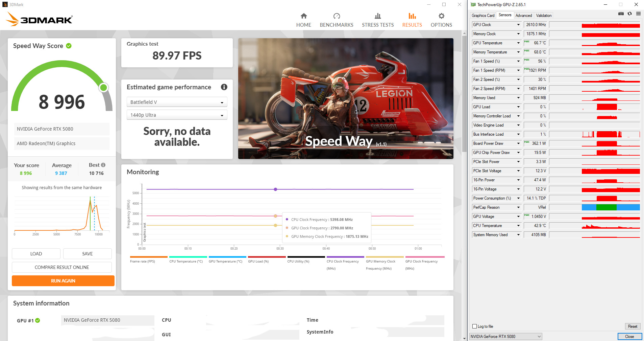Open Stress Tests section
This screenshot has width=644, height=341.
coord(378,20)
